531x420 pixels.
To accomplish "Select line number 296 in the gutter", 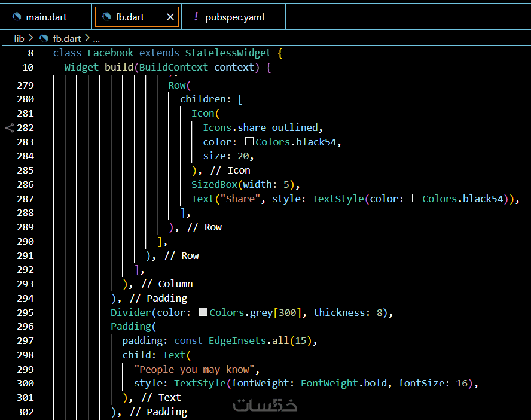I will (26, 327).
